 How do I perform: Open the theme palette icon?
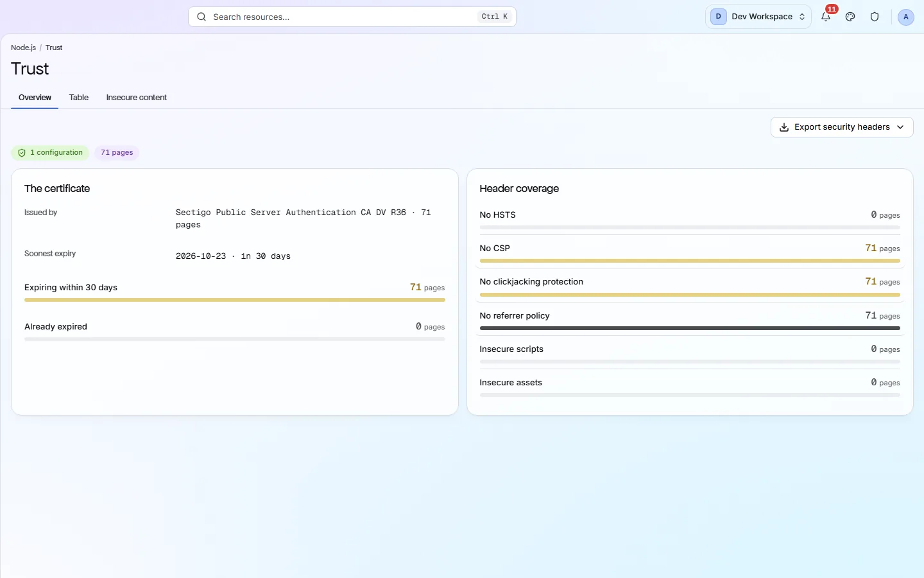[850, 17]
